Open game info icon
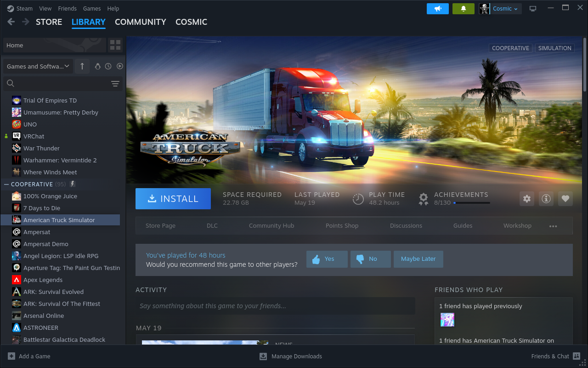This screenshot has height=368, width=588. [x=546, y=199]
